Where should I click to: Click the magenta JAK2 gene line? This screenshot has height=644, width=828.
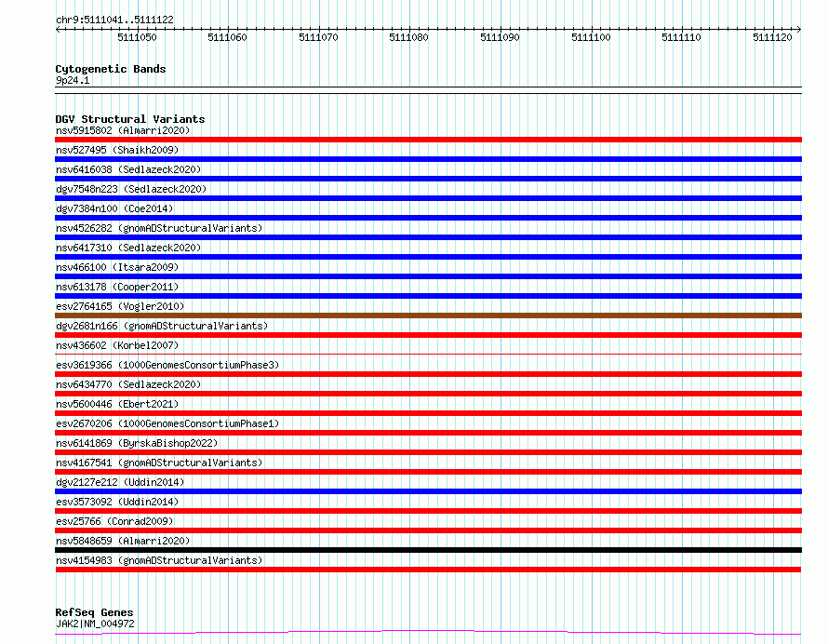point(428,633)
